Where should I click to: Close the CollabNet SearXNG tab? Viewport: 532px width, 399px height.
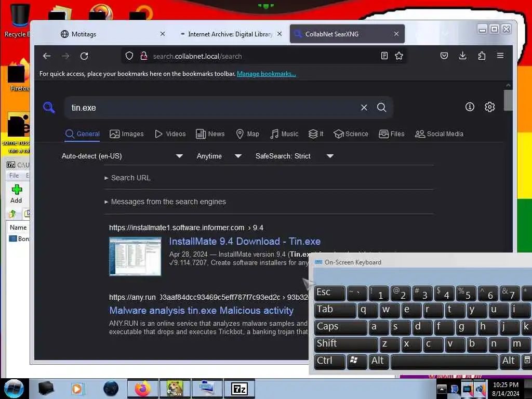(396, 34)
